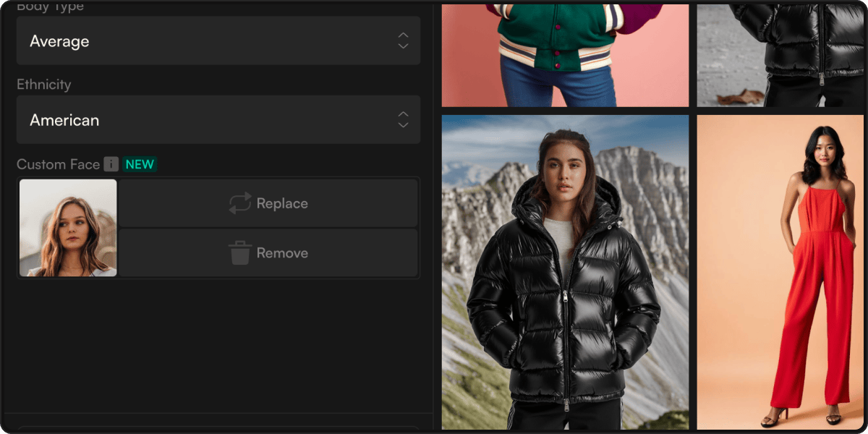Image resolution: width=868 pixels, height=434 pixels.
Task: Click the trash can Remove icon
Action: pyautogui.click(x=240, y=252)
